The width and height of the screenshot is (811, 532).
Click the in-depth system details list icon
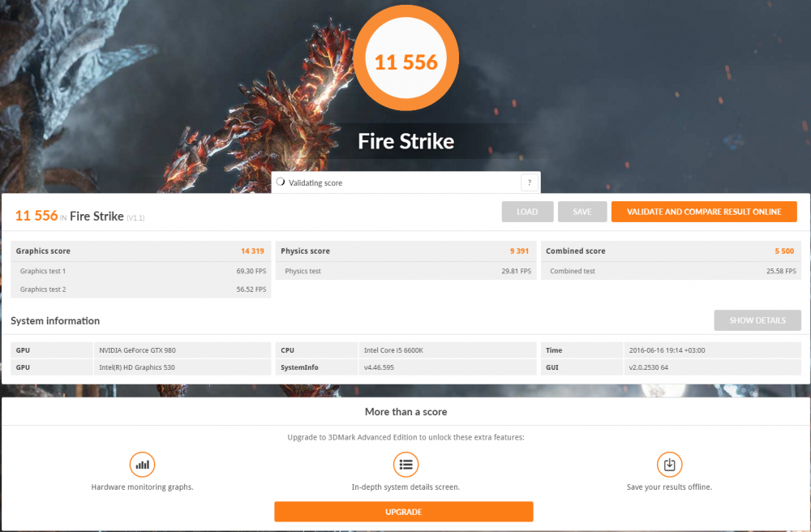pos(405,464)
